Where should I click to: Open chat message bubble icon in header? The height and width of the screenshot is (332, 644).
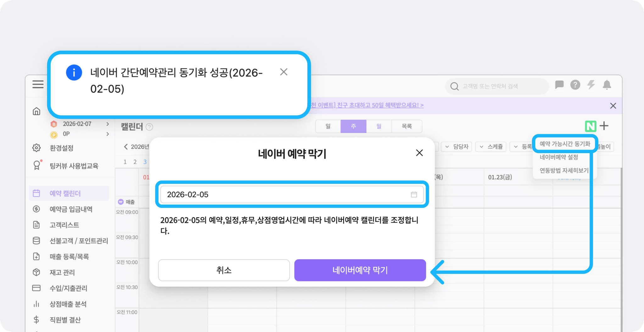point(559,85)
